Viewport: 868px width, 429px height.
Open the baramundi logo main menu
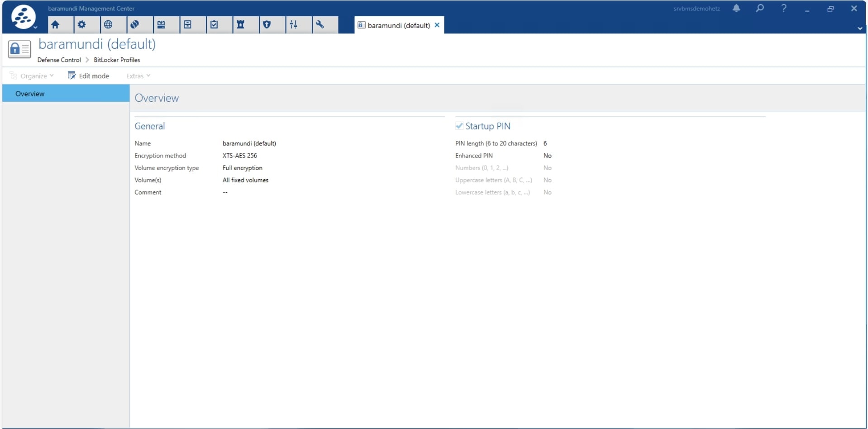click(x=23, y=17)
